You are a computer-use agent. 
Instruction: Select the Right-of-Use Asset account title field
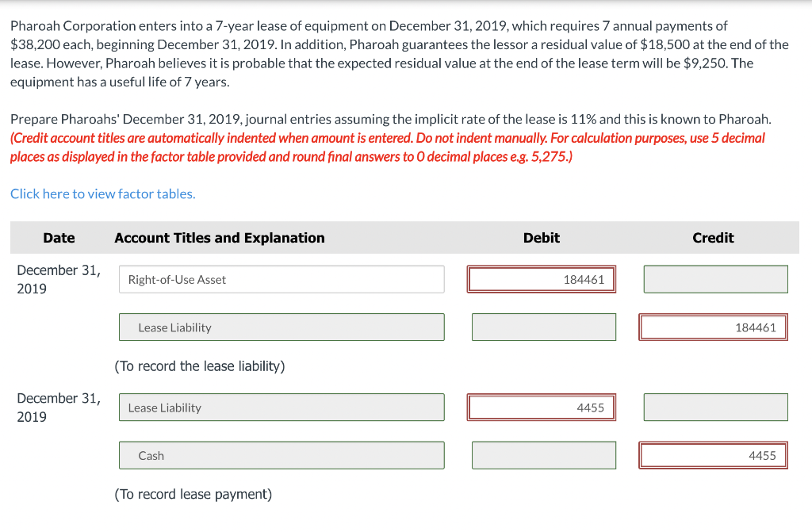[282, 279]
